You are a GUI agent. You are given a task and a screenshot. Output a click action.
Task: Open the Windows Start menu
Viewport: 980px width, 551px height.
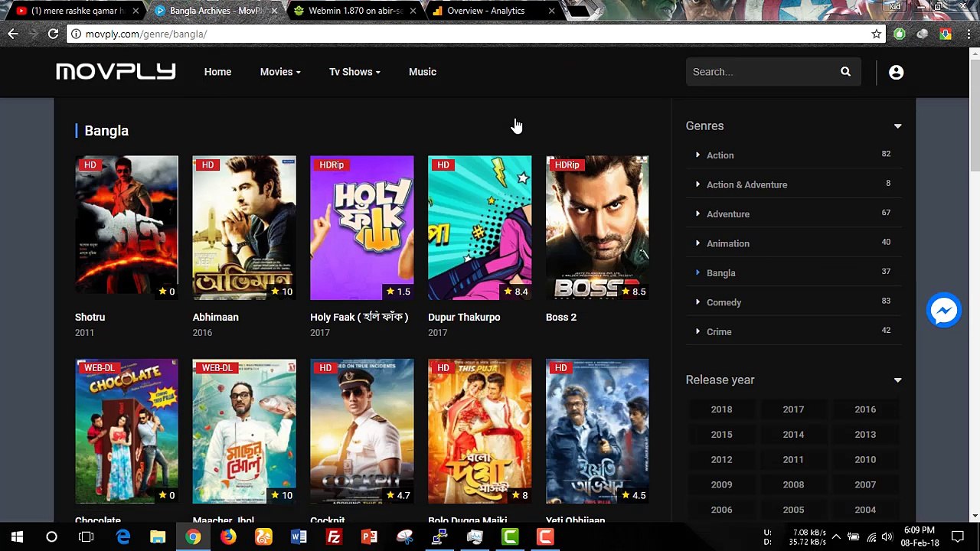click(17, 536)
